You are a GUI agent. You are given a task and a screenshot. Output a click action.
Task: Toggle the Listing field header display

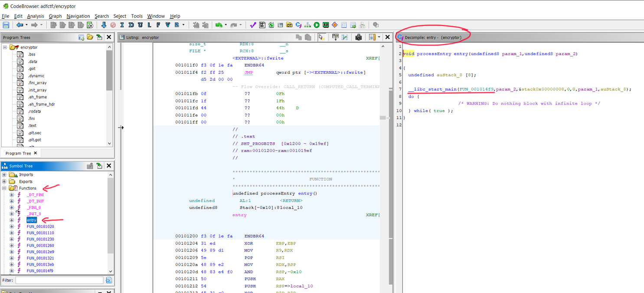336,37
